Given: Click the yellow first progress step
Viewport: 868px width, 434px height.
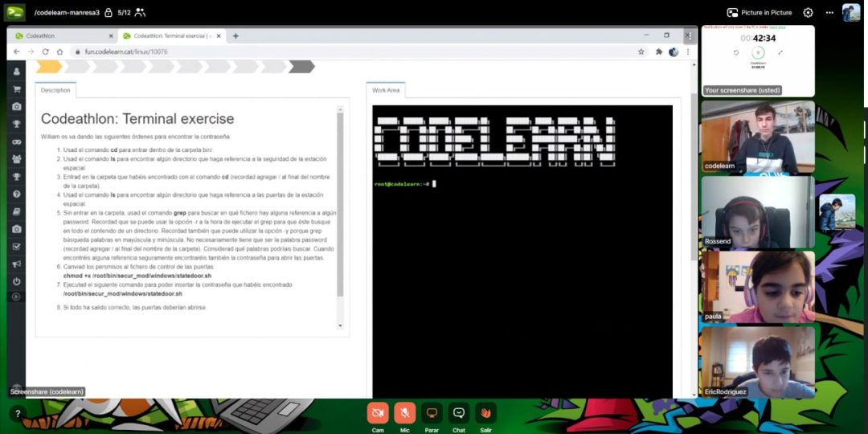Looking at the screenshot, I should click(49, 67).
